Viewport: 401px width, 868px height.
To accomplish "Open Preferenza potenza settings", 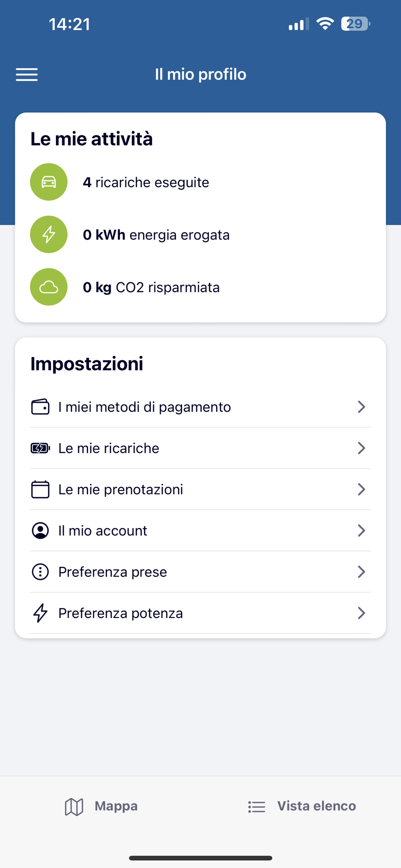I will [x=121, y=613].
